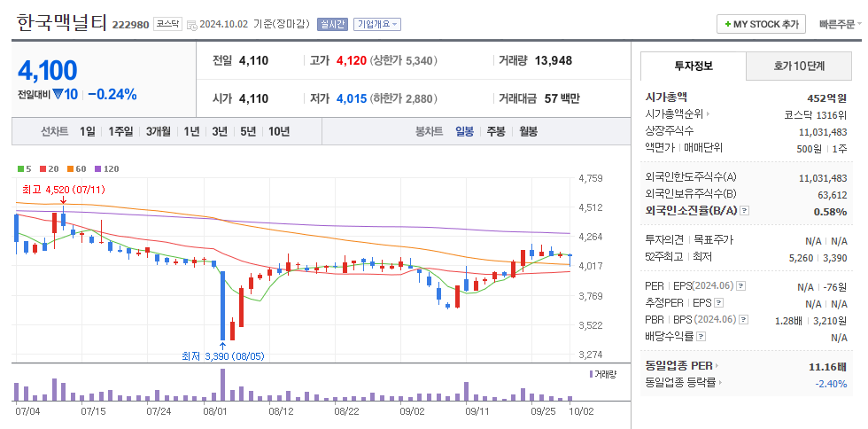Click the 08/01 date label on chart axis
The image size is (868, 429).
(x=216, y=412)
